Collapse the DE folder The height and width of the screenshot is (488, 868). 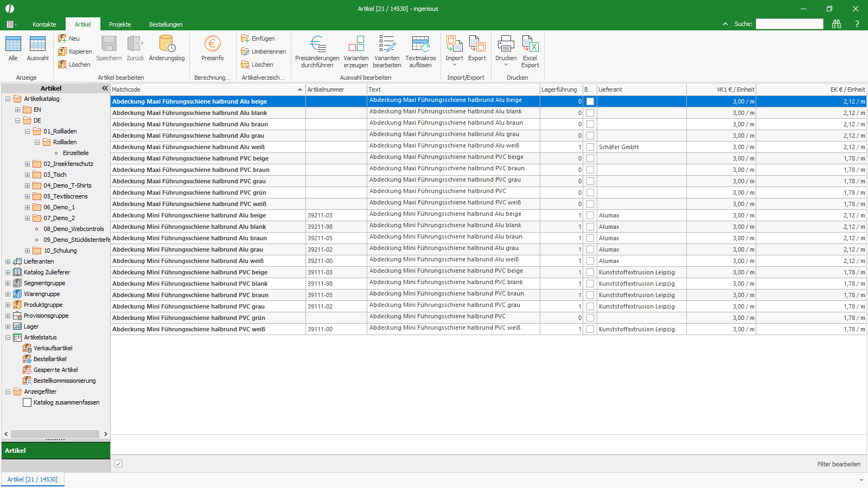[17, 120]
